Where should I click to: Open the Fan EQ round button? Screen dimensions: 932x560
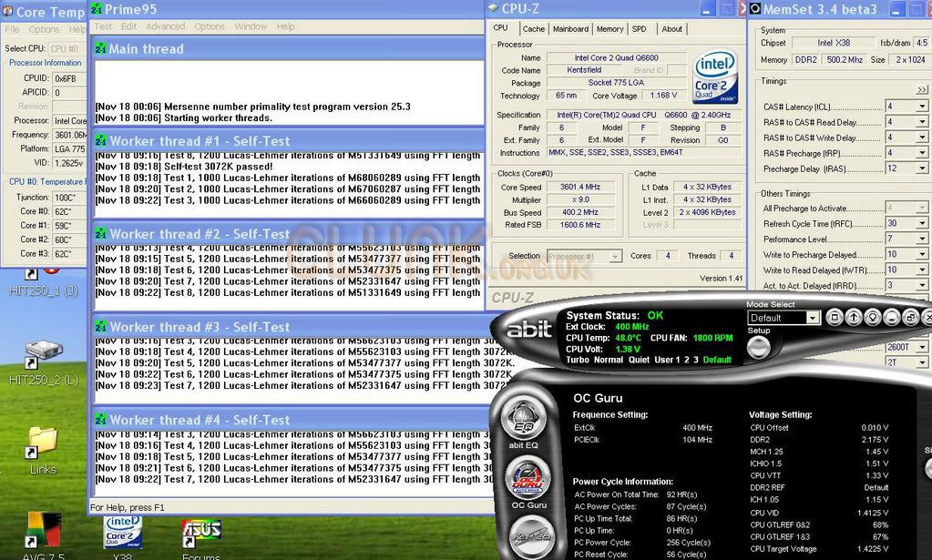pos(531,537)
